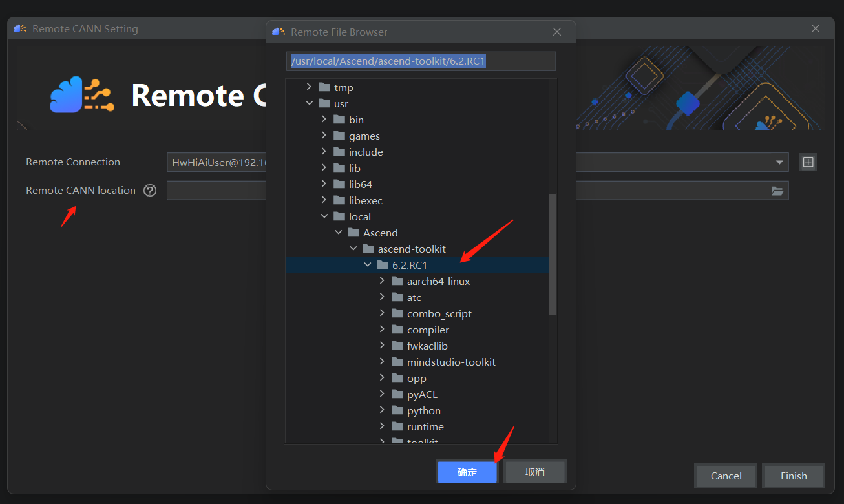Collapse the 6.2.RC1 folder chevron

pos(368,265)
